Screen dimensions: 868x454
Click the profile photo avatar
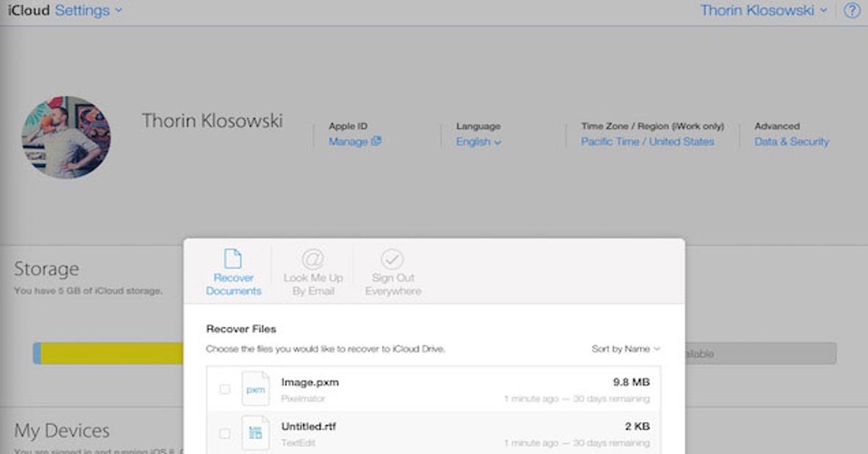[x=67, y=137]
